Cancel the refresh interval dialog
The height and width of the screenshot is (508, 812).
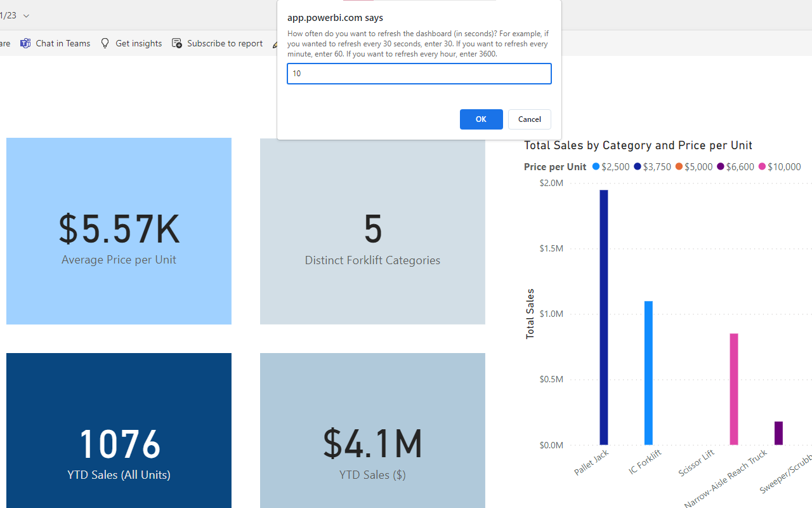[x=529, y=119]
